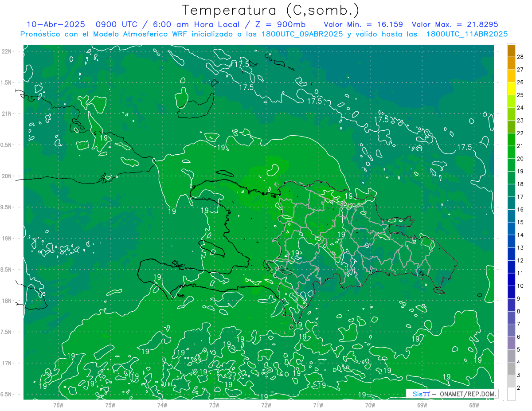Click the "75W" longitude axis label
The image size is (532, 411).
click(110, 405)
